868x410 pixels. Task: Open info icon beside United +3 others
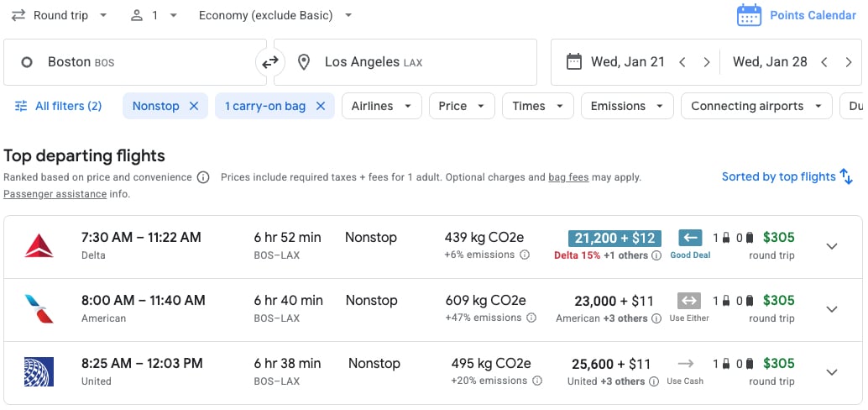point(654,381)
